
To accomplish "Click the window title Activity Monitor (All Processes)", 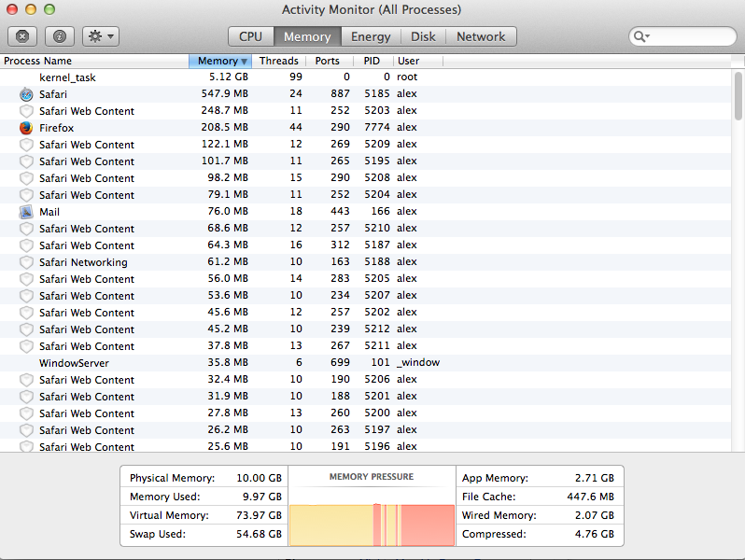I will pos(372,9).
